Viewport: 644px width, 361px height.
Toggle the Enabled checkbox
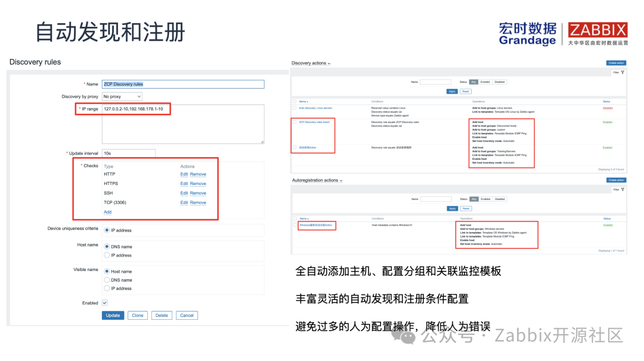(105, 303)
